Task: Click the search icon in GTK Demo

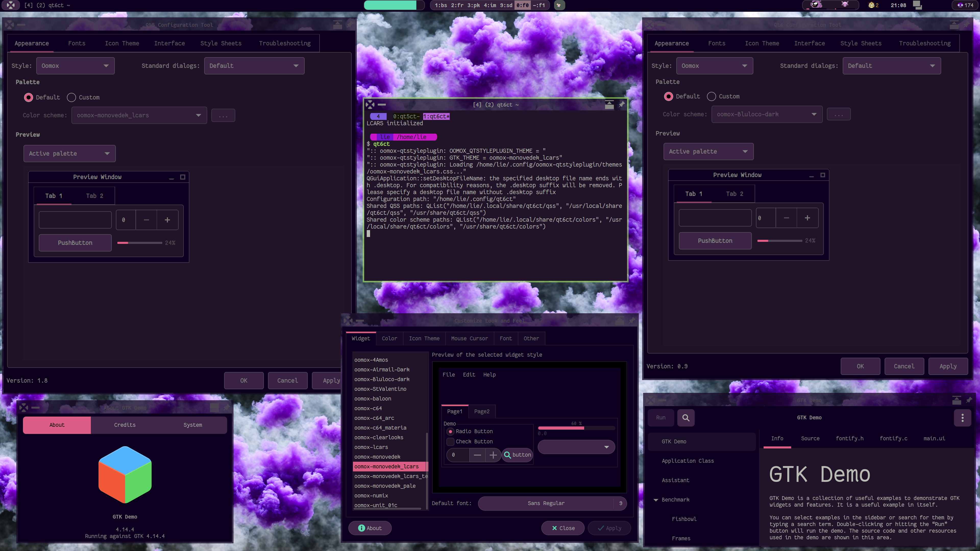Action: tap(685, 418)
